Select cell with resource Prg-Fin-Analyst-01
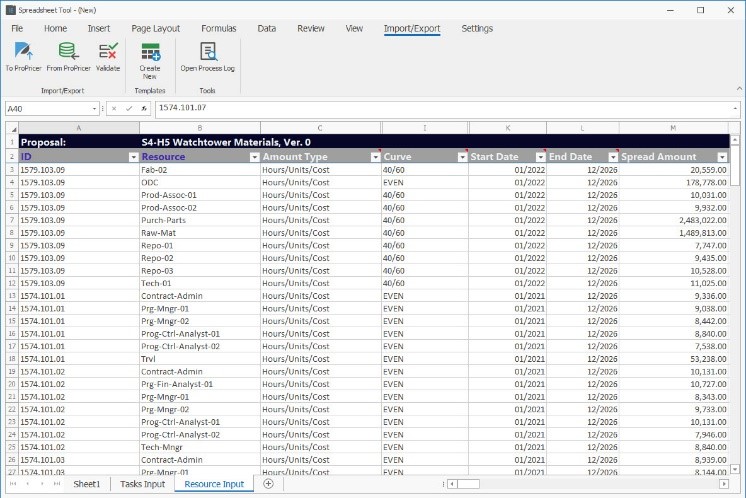 pos(200,384)
